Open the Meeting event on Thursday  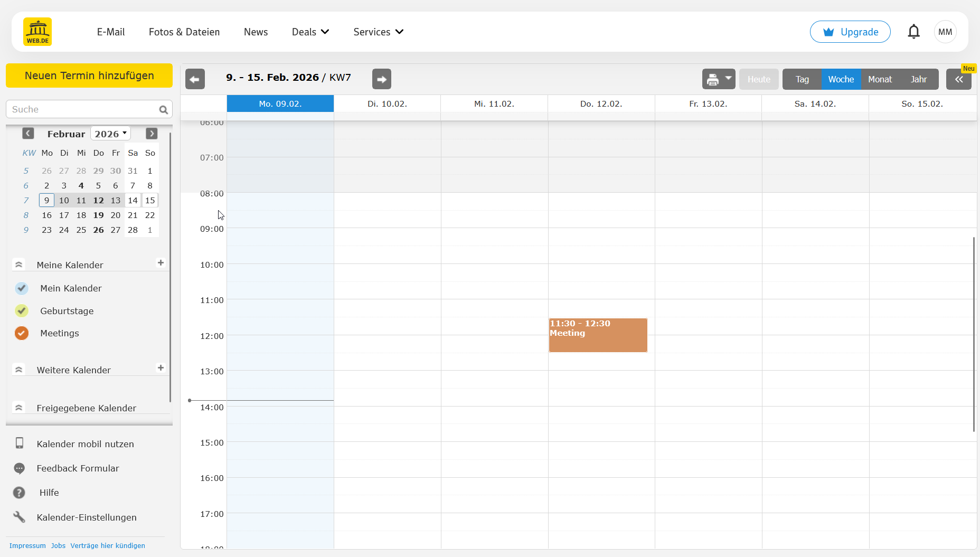click(x=598, y=336)
